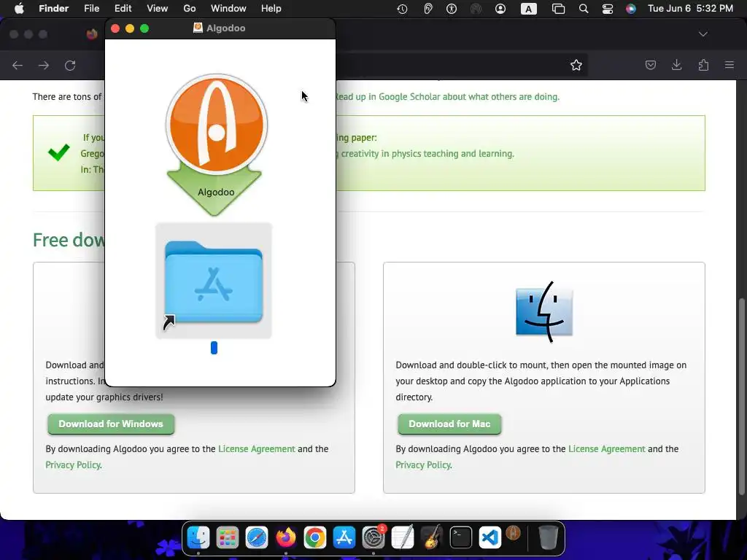Launch Visual Studio Code from the Dock
The image size is (747, 560).
(490, 537)
